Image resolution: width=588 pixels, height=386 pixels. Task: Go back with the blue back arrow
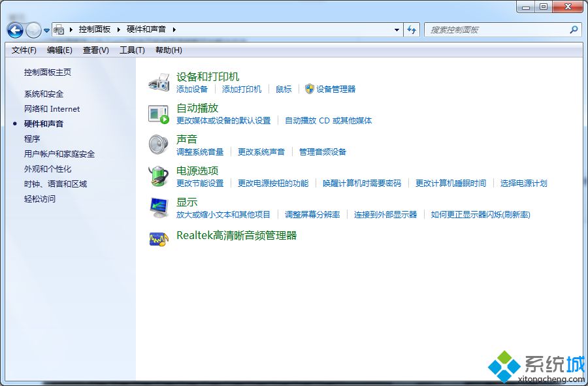(16, 30)
